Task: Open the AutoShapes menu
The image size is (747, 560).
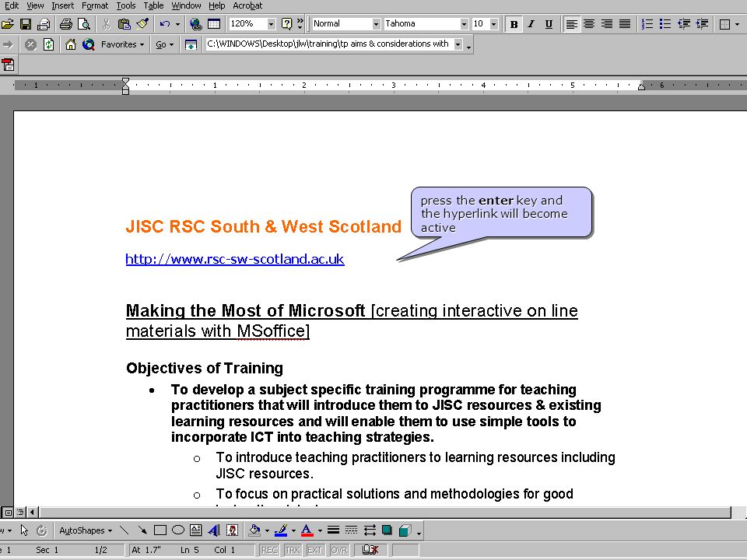Action: click(86, 530)
